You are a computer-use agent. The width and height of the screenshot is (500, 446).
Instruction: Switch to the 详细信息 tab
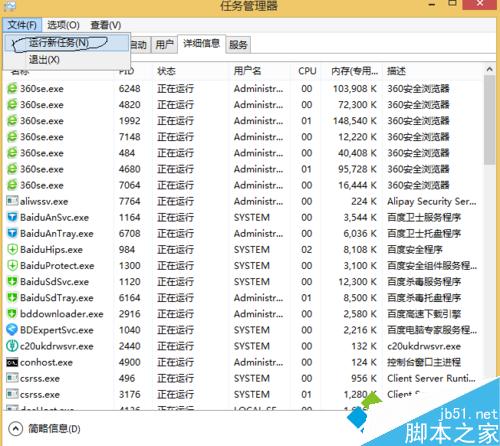(201, 43)
